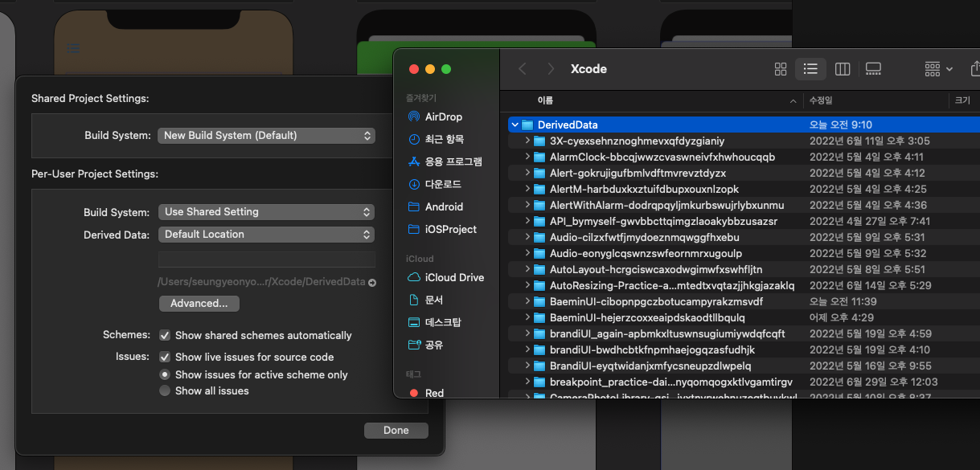Toggle Show live issues for source code

(x=165, y=357)
